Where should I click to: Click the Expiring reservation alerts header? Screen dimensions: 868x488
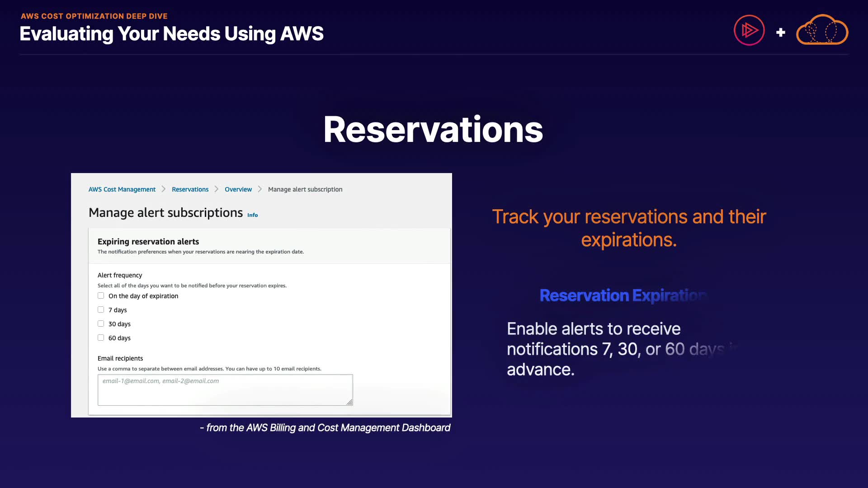click(x=148, y=242)
